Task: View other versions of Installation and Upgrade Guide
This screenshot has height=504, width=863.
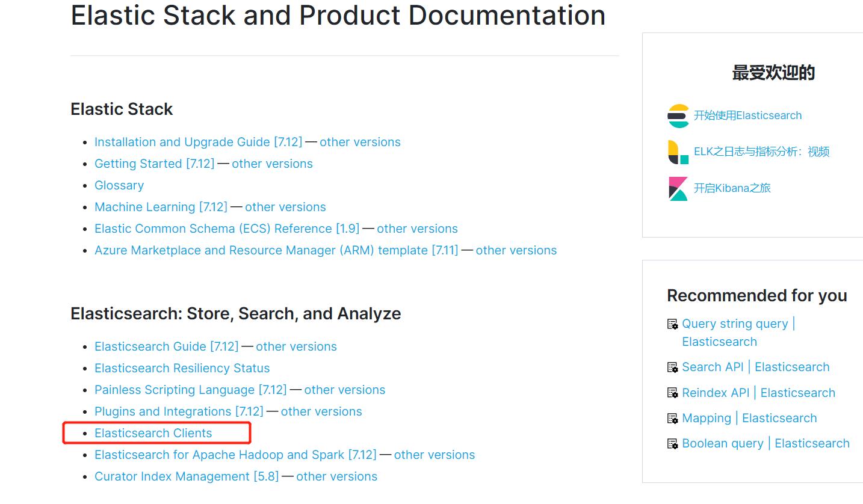Action: (x=360, y=142)
